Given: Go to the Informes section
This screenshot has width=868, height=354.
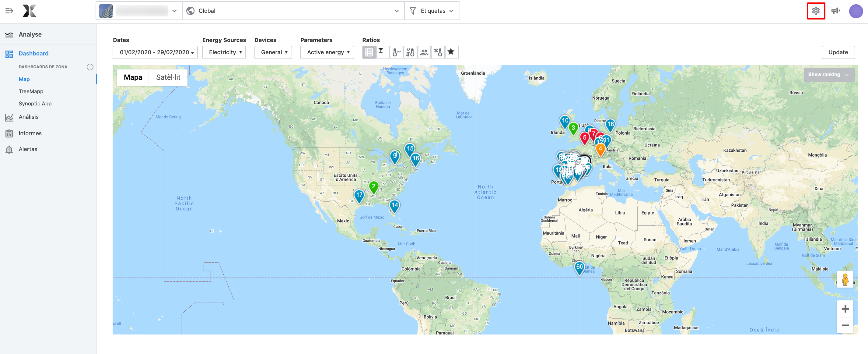Looking at the screenshot, I should pos(30,133).
